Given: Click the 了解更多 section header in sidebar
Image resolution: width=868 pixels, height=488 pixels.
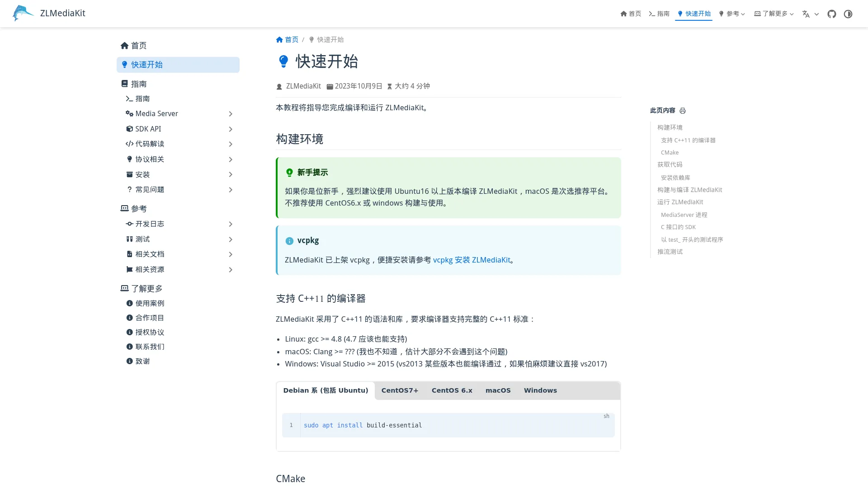Looking at the screenshot, I should click(142, 288).
